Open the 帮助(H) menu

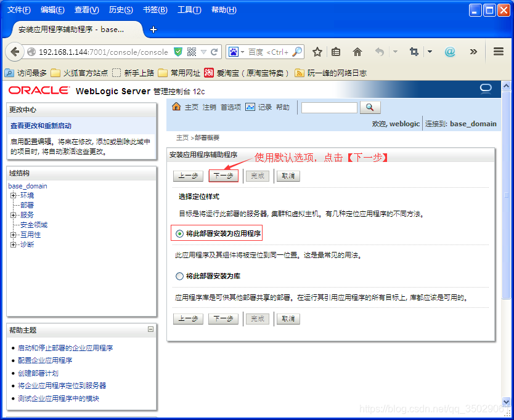coord(224,10)
